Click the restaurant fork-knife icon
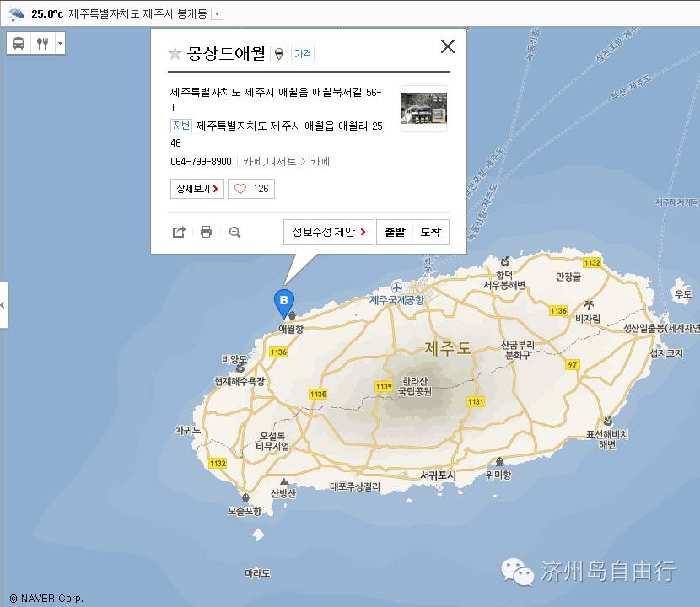 click(x=42, y=43)
